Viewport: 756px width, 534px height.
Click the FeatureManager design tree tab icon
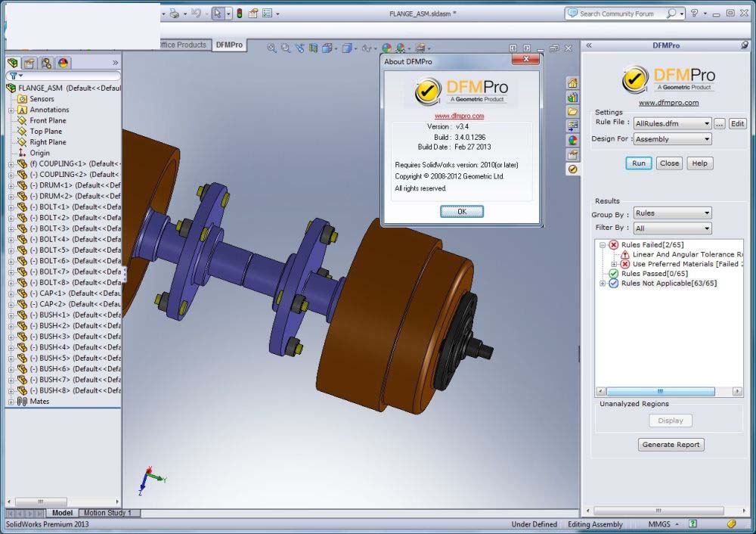pos(13,63)
